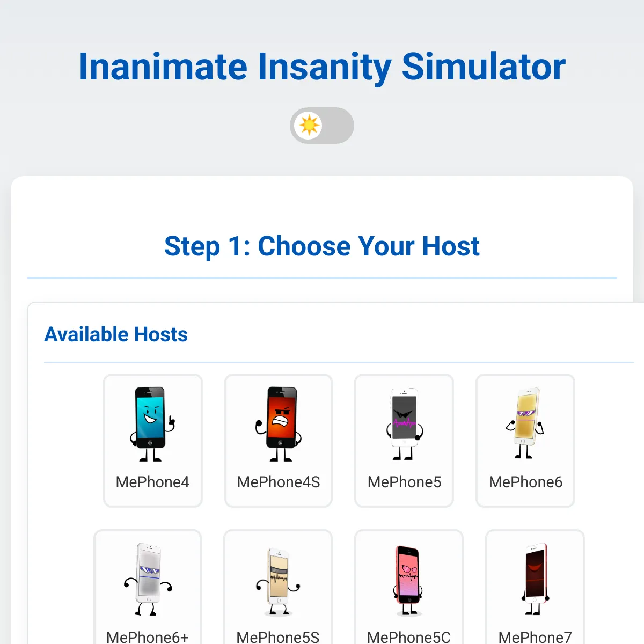Click the MePhone4S name label
644x644 pixels.
[279, 482]
